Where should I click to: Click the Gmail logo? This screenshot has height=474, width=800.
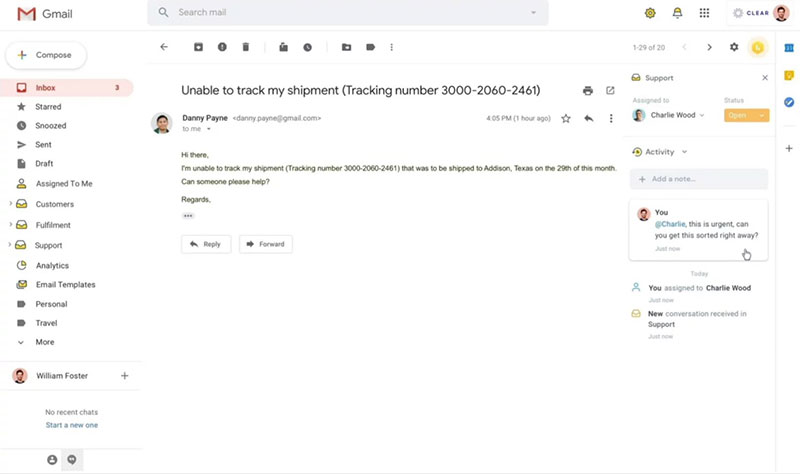[x=45, y=14]
